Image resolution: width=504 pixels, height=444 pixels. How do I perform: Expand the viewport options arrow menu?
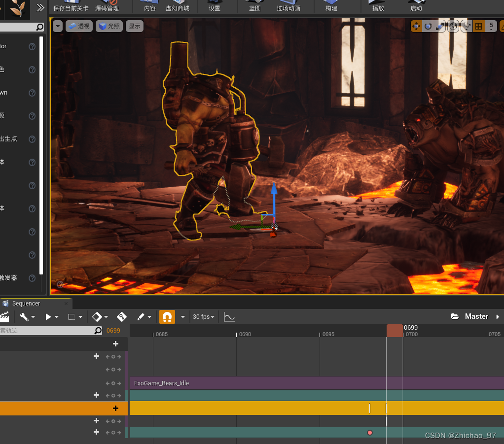coord(58,26)
